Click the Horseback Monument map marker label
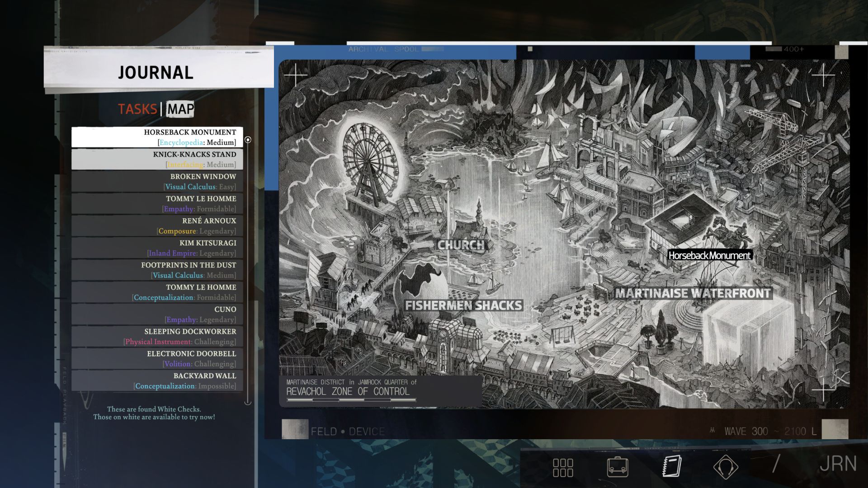 [709, 255]
